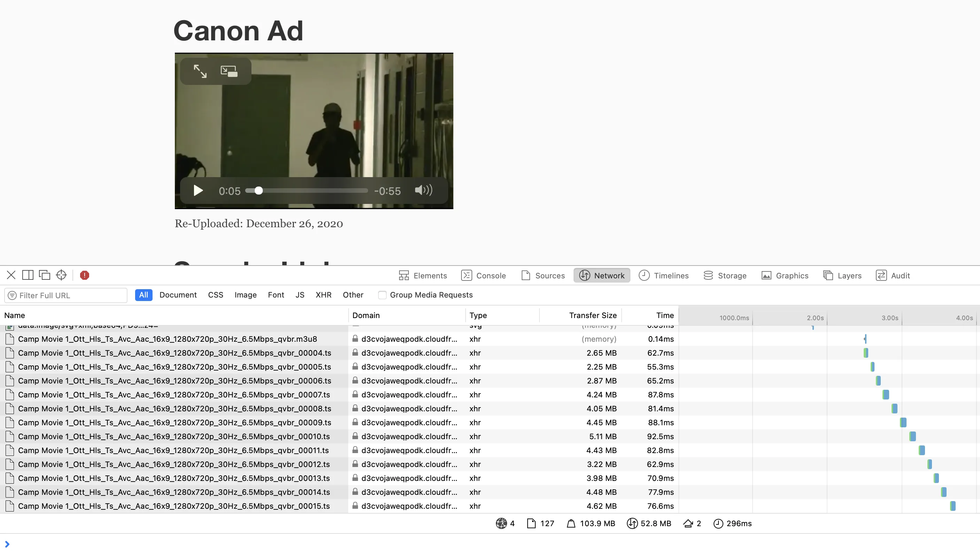980x554 pixels.
Task: Click the video progress scrubber bar
Action: [312, 191]
